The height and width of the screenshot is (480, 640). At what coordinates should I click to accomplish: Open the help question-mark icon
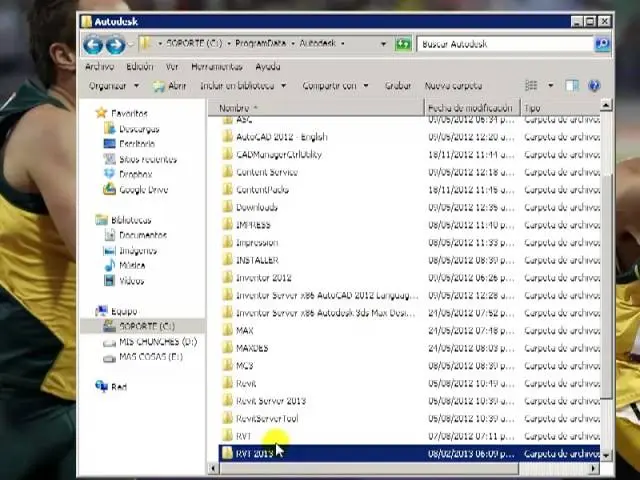595,86
